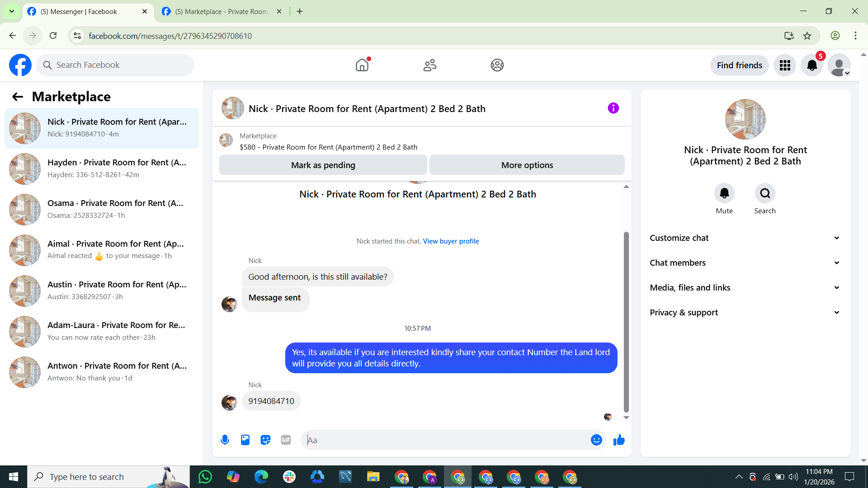The width and height of the screenshot is (868, 488).
Task: Open conversation information purple icon
Action: (x=613, y=108)
